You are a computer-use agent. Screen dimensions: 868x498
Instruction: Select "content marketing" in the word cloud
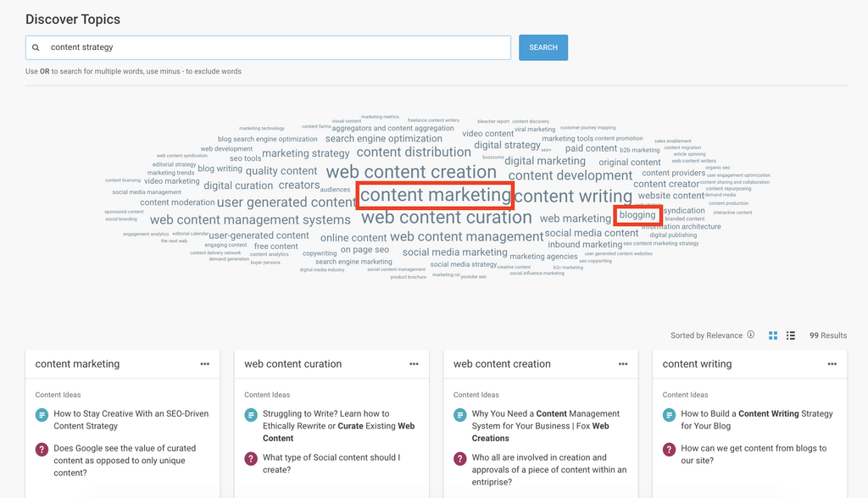pyautogui.click(x=435, y=196)
